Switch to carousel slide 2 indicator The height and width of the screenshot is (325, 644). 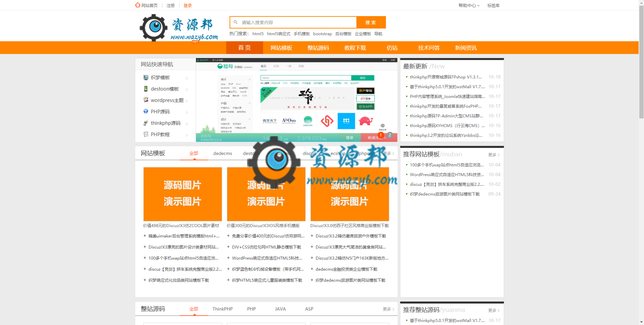point(390,135)
